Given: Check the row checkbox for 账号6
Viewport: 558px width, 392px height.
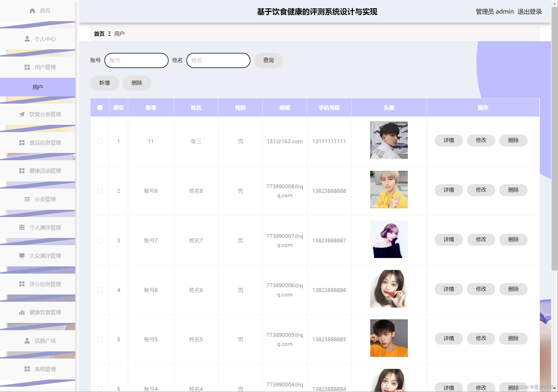Looking at the screenshot, I should 100,290.
